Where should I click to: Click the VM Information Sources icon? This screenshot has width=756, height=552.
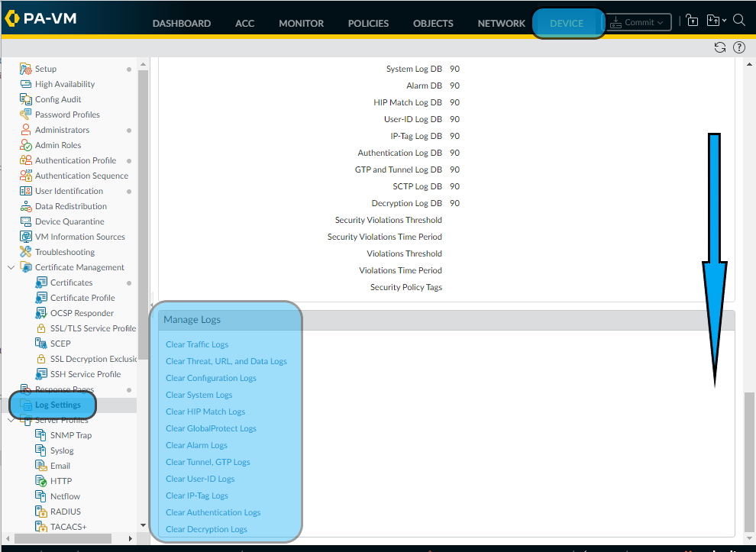click(x=25, y=237)
